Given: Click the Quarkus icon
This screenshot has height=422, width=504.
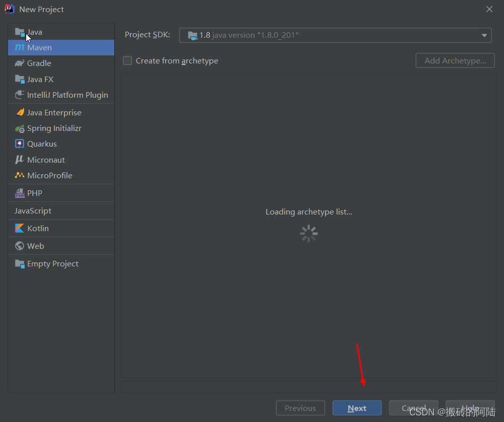Looking at the screenshot, I should coord(20,144).
